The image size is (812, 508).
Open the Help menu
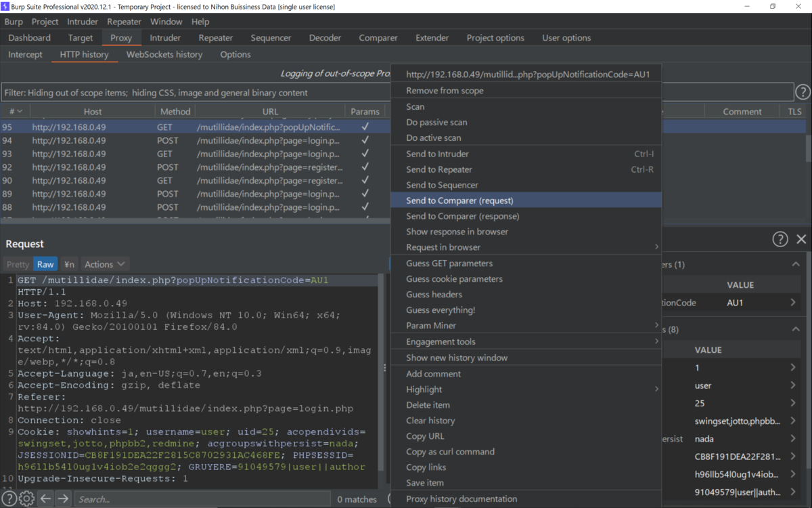200,22
